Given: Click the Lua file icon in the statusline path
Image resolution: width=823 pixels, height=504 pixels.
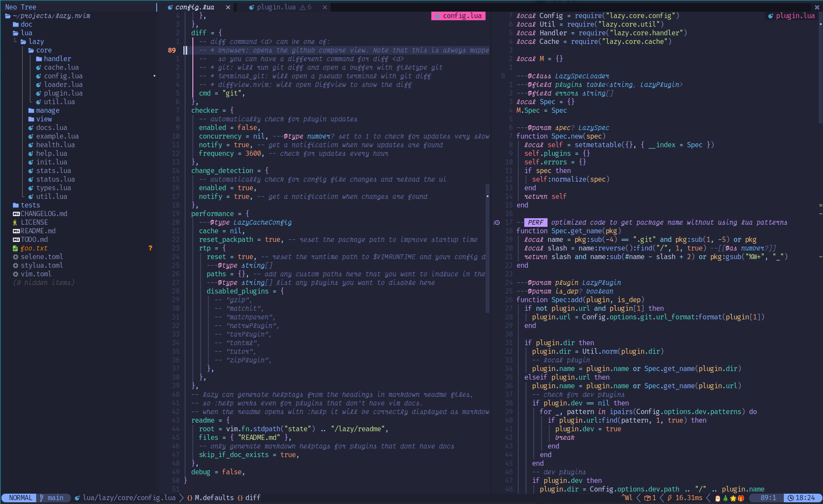Looking at the screenshot, I should click(x=77, y=498).
